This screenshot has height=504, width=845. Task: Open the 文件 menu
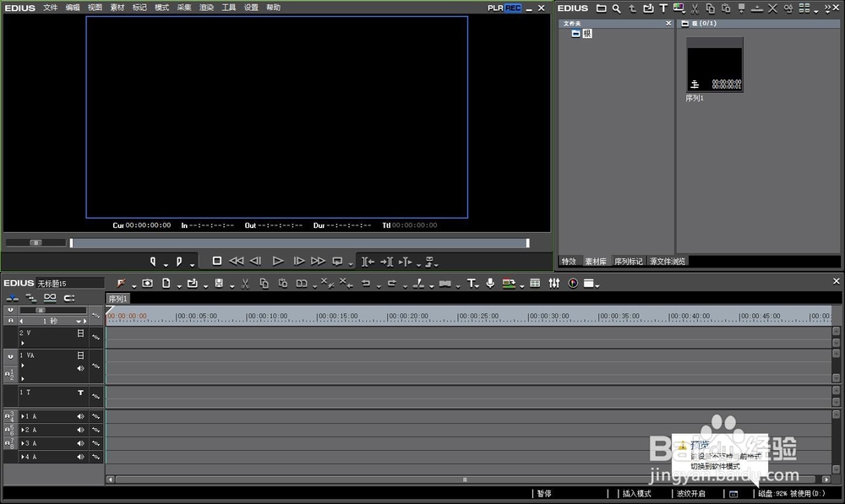pyautogui.click(x=51, y=8)
